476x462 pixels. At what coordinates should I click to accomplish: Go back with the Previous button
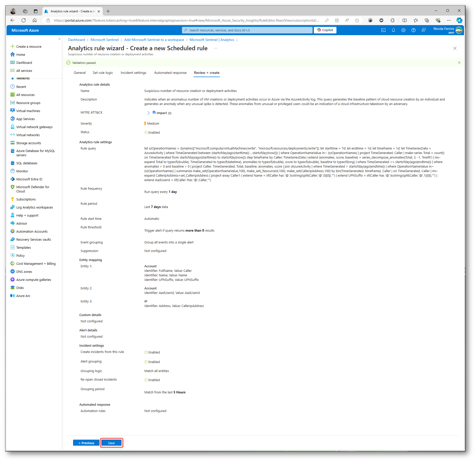tap(86, 443)
